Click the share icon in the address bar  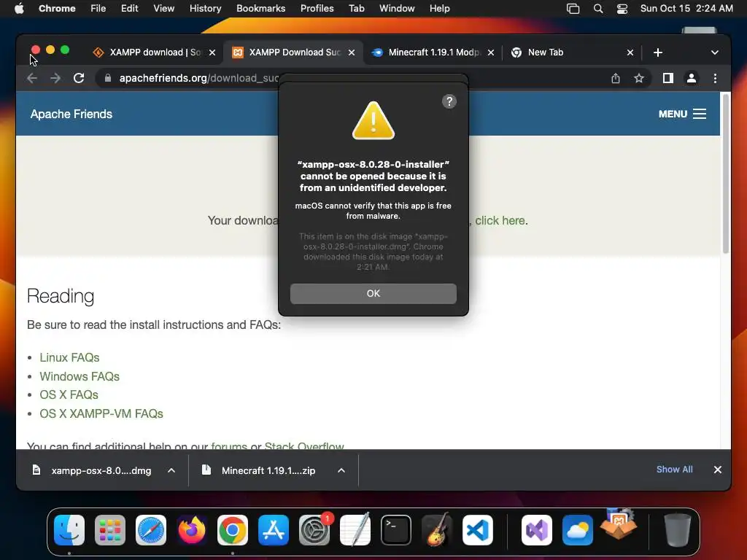coord(616,78)
